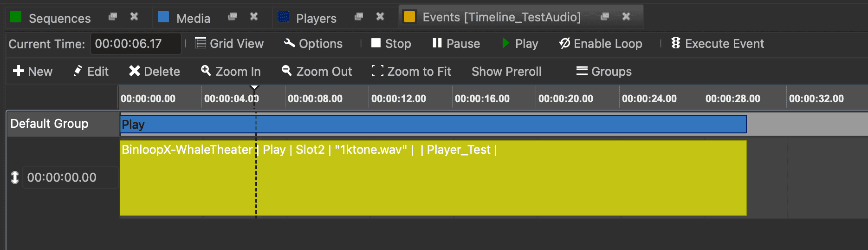
Task: Toggle Enable Loop
Action: pos(601,44)
